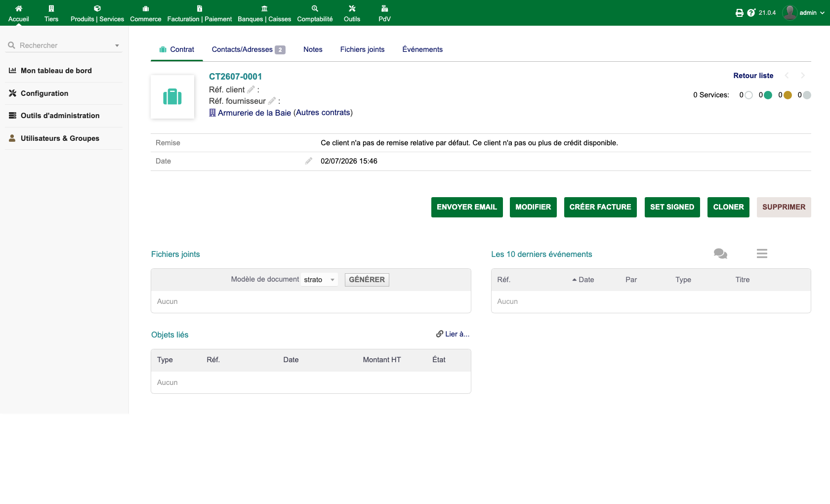Open the contract reference CT2607-0001
Screen dimensions: 830x504
(235, 77)
